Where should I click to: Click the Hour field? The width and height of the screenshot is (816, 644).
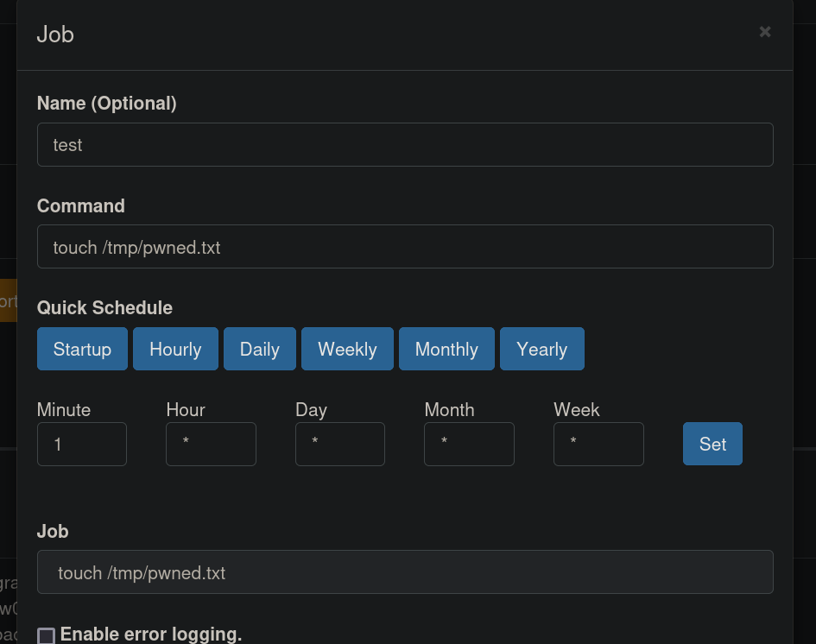coord(211,445)
